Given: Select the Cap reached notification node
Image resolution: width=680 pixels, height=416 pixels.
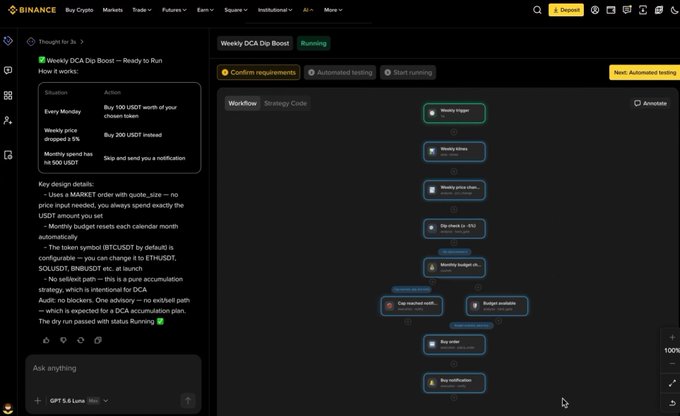Looking at the screenshot, I should (412, 306).
